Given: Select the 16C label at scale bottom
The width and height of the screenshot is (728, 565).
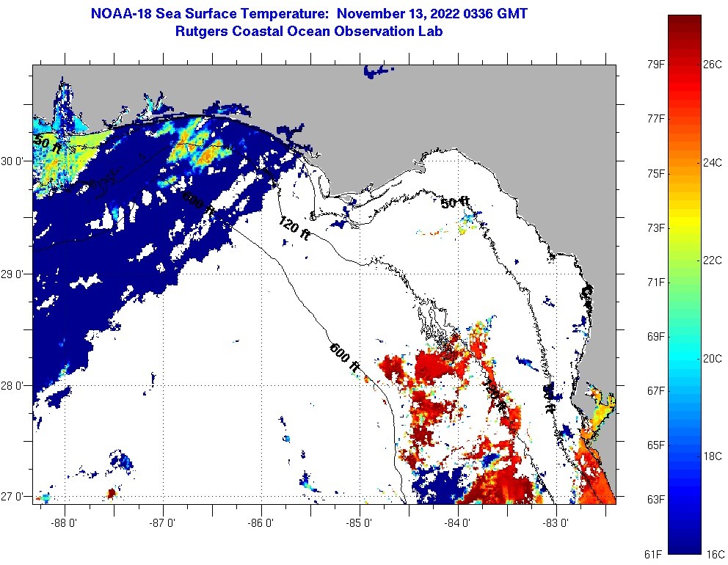Looking at the screenshot, I should click(713, 553).
